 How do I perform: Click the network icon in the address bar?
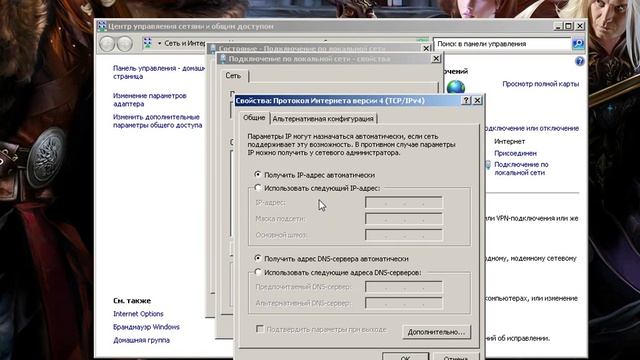click(148, 43)
